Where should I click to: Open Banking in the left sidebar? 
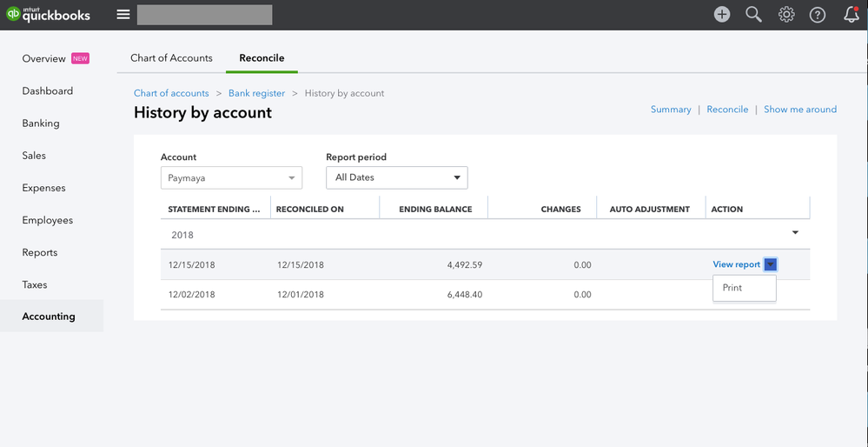pos(41,123)
